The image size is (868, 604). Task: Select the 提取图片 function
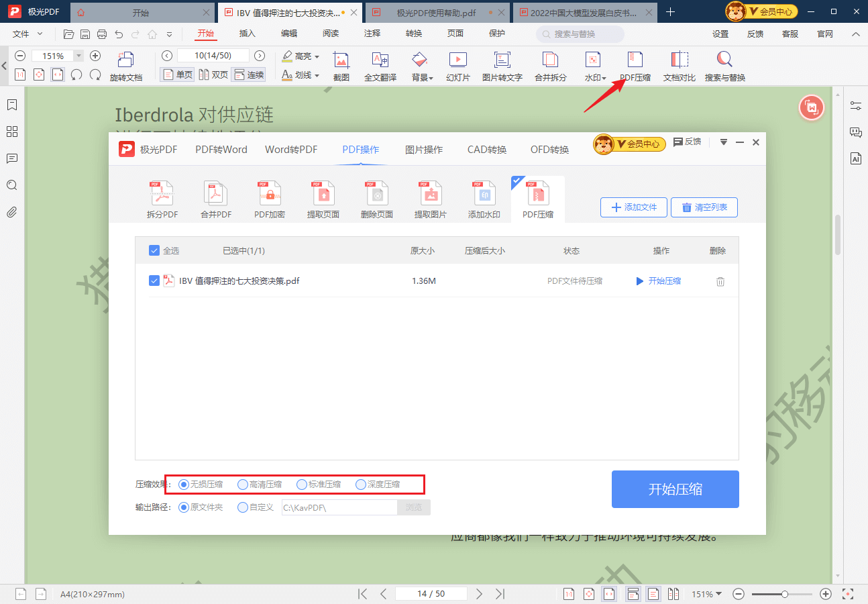(431, 200)
